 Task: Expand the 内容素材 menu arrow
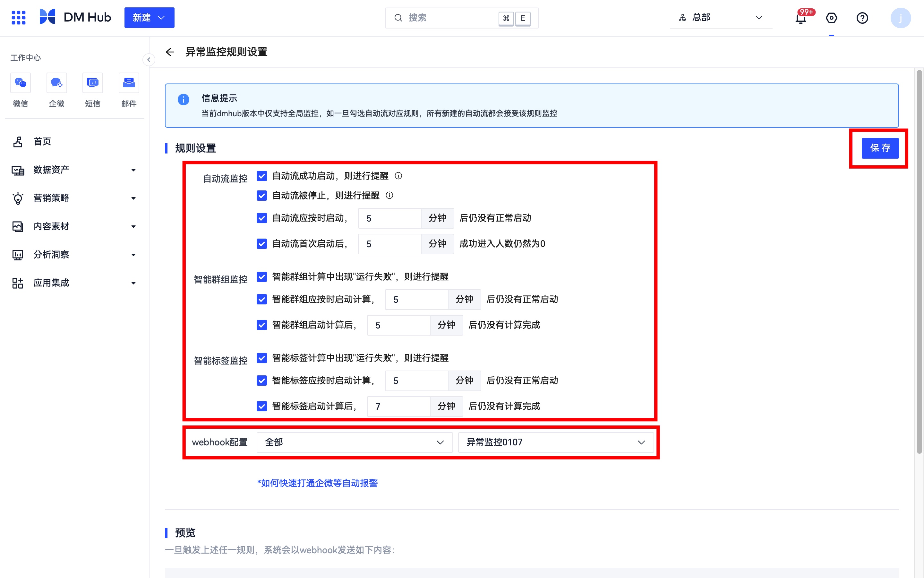tap(133, 227)
